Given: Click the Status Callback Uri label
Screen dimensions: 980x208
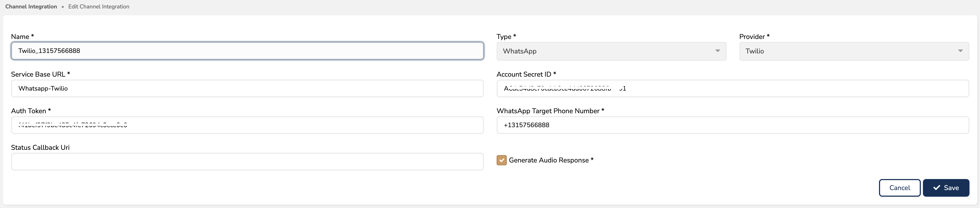Looking at the screenshot, I should click(40, 147).
